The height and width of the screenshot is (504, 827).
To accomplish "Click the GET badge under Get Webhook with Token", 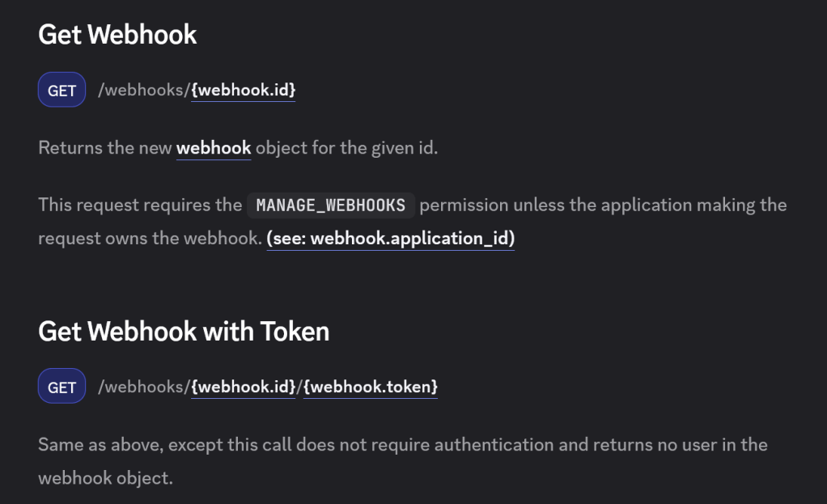I will pos(61,387).
